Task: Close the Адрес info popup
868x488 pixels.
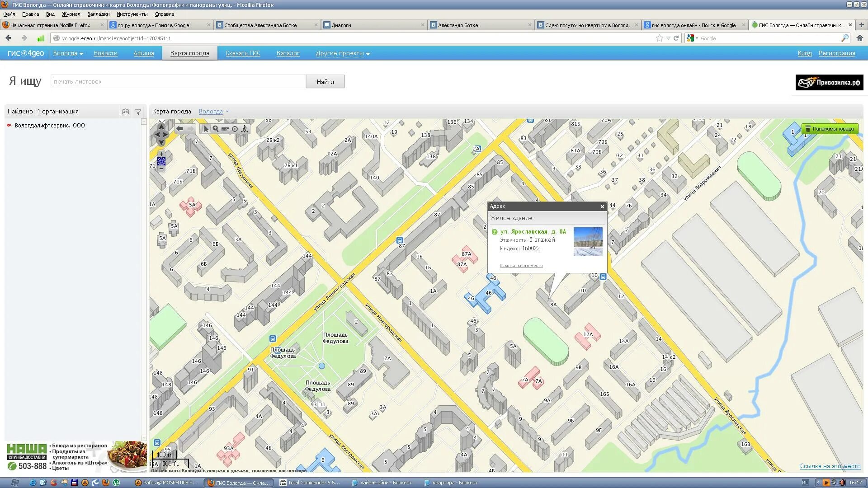Action: click(x=602, y=206)
